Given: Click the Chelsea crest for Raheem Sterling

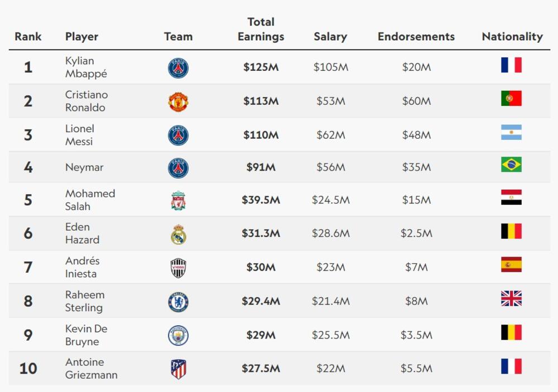Looking at the screenshot, I should (x=178, y=302).
